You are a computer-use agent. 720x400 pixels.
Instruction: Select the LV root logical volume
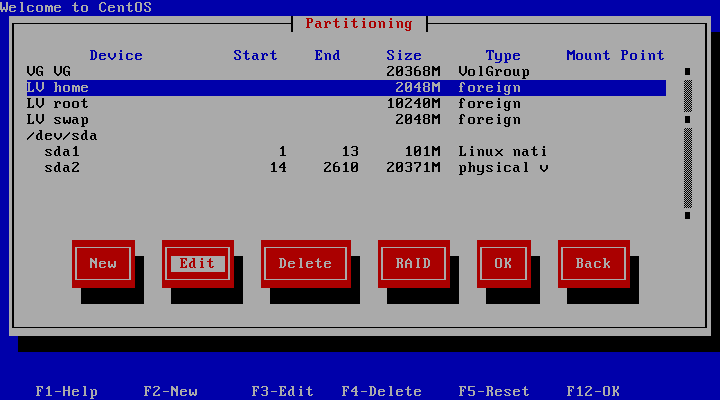pyautogui.click(x=345, y=104)
